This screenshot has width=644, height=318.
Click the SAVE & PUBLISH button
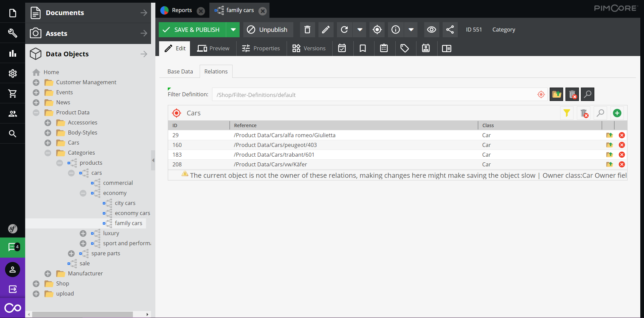[x=193, y=30]
